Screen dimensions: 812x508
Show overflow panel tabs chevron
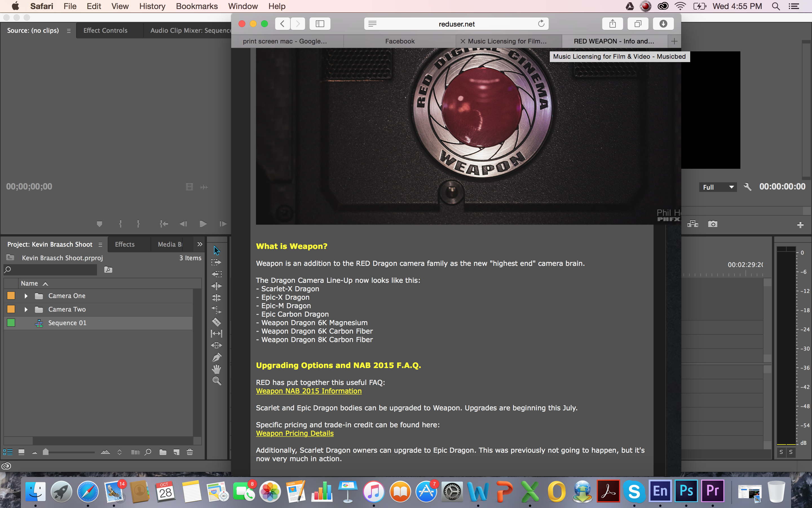pyautogui.click(x=200, y=244)
